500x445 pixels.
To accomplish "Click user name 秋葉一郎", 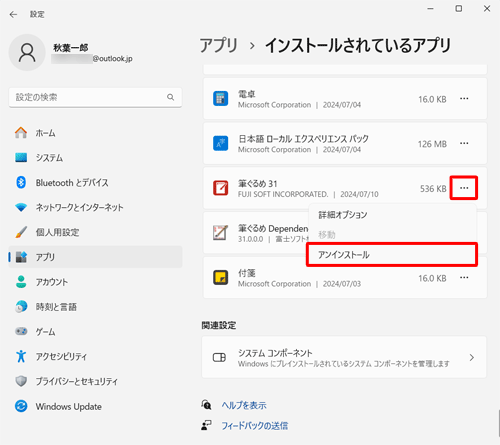I will click(x=71, y=48).
